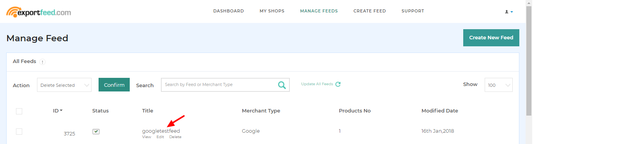The image size is (644, 144).
Task: Toggle the select-all header checkbox
Action: tap(19, 111)
